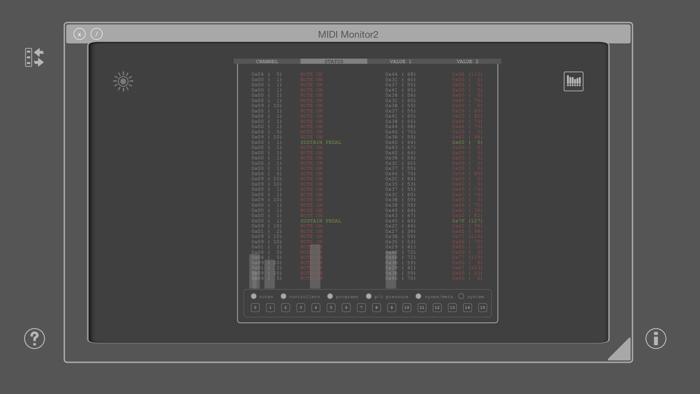The image size is (700, 394).
Task: Toggle channel 5 button
Action: coord(331,307)
